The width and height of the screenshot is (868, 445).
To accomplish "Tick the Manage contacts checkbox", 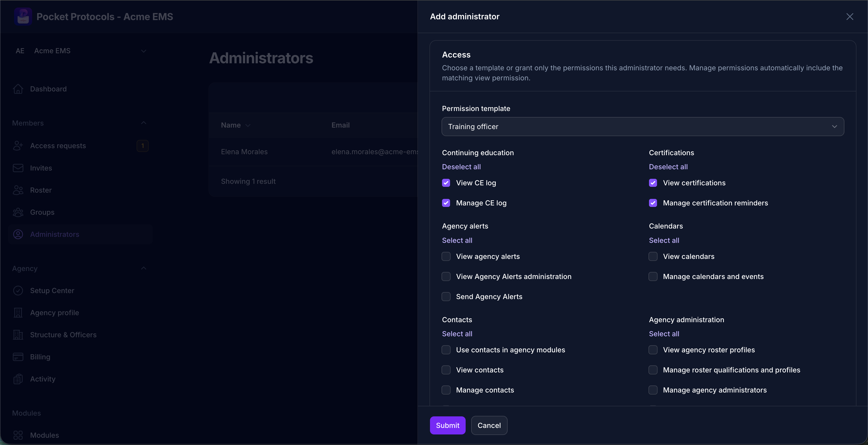I will point(446,390).
